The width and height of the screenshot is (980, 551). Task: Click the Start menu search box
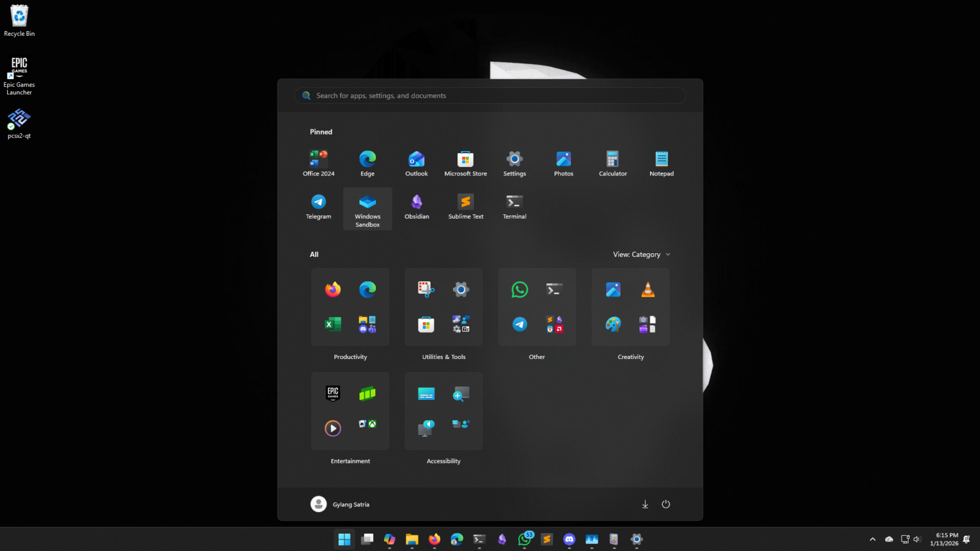pos(490,96)
